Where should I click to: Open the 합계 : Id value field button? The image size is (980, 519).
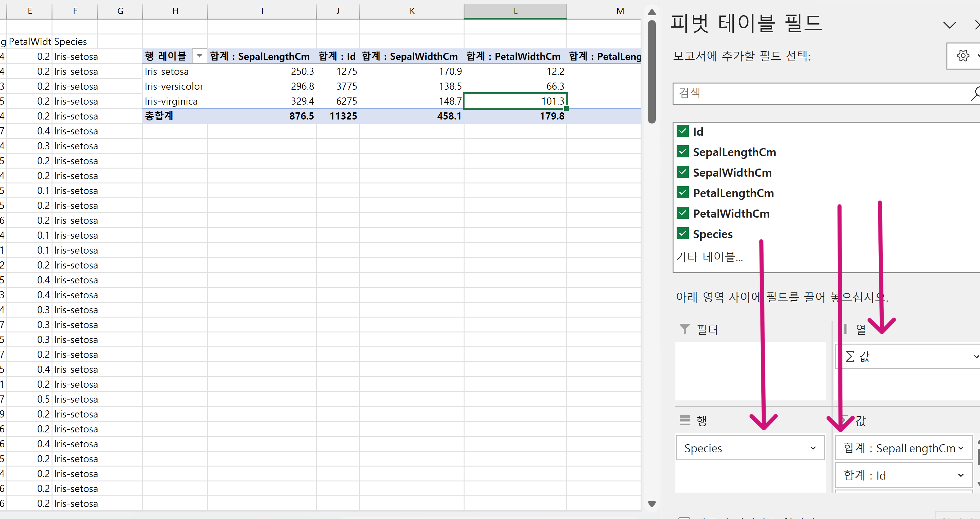[x=903, y=475]
